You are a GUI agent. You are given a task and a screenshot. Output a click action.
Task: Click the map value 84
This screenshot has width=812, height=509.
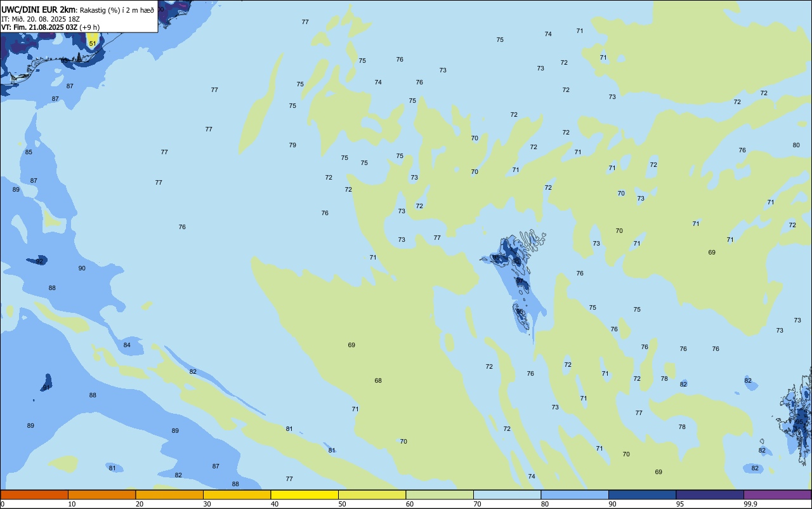coord(127,345)
